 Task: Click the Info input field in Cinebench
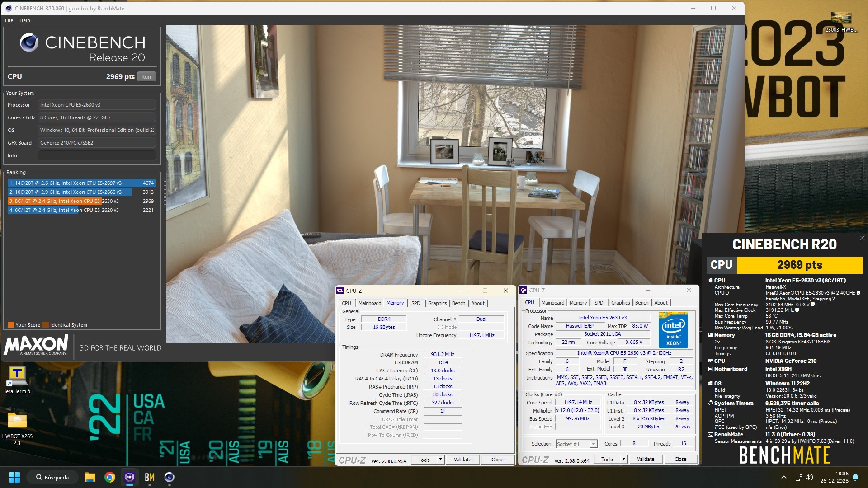point(97,155)
